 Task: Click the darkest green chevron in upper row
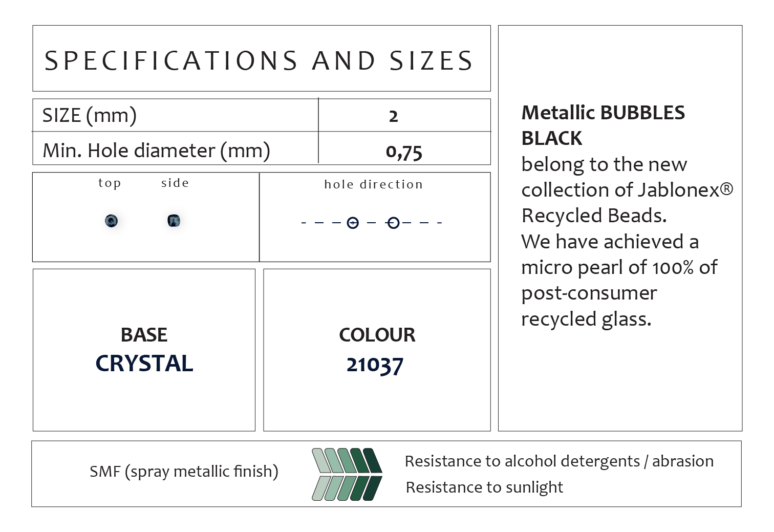(x=372, y=461)
